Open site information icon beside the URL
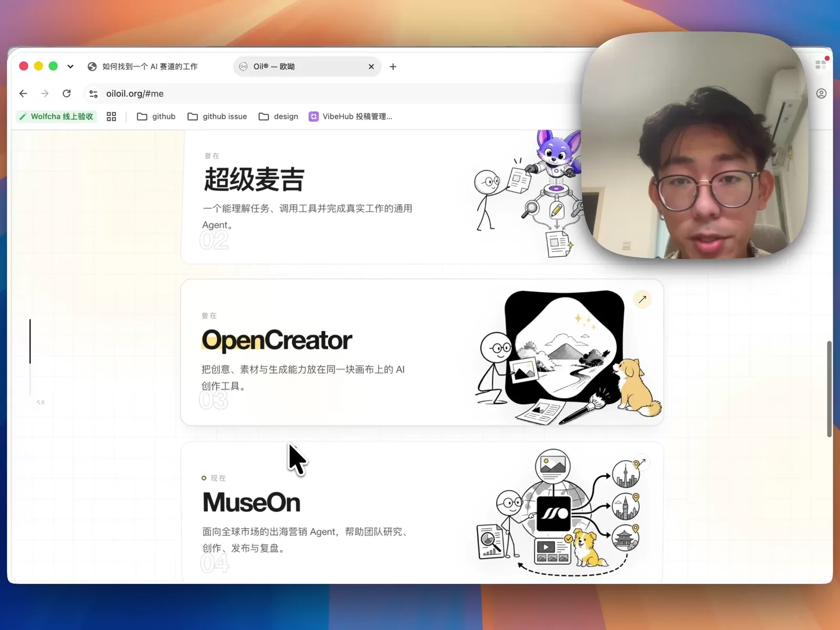Screen dimensions: 840x630 [93, 93]
